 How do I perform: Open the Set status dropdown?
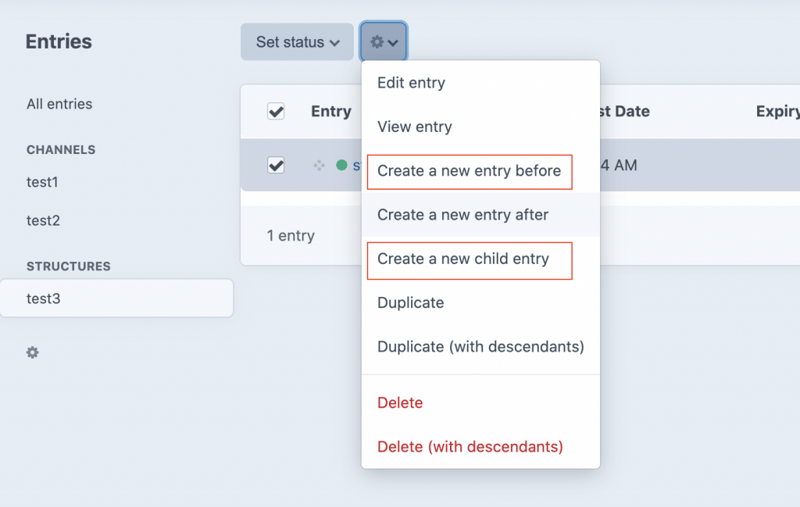[x=297, y=42]
